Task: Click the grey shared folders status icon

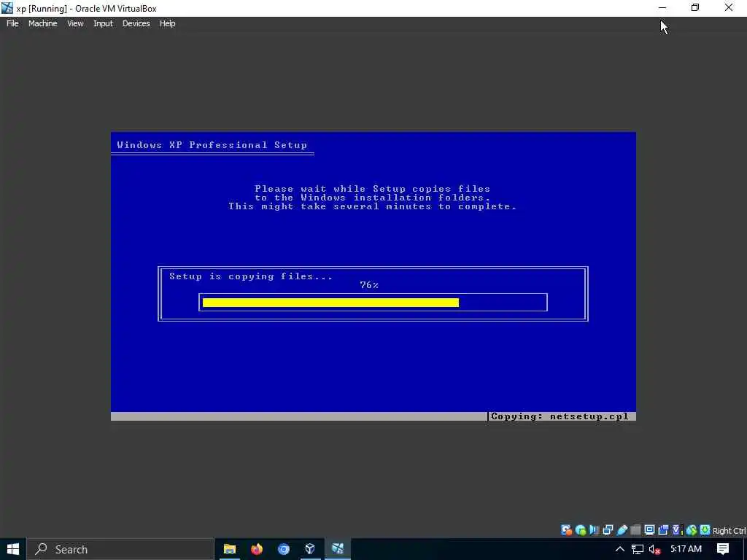Action: (x=635, y=530)
